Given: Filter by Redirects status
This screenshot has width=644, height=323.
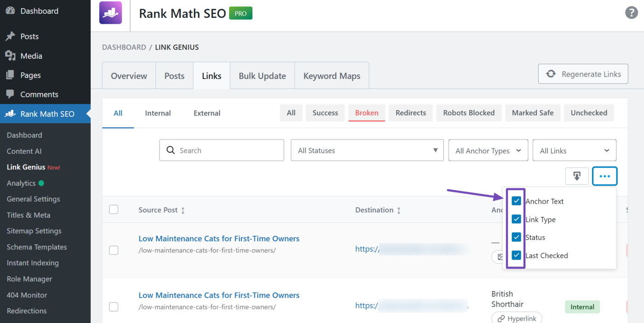Looking at the screenshot, I should point(411,113).
